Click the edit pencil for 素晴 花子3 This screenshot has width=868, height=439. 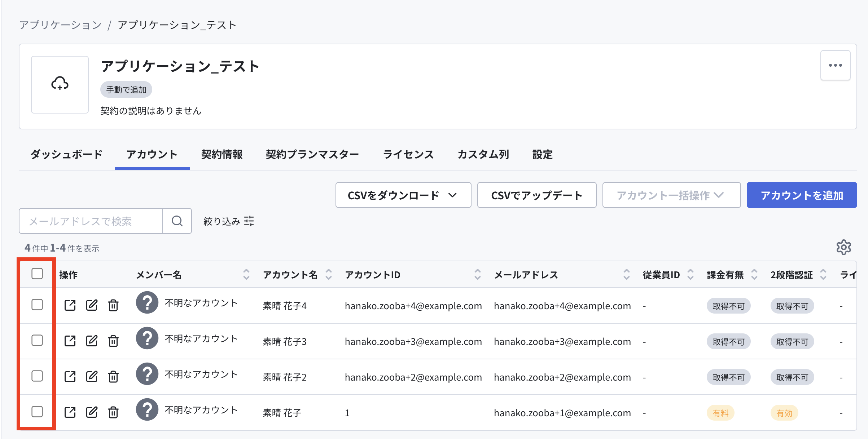92,341
